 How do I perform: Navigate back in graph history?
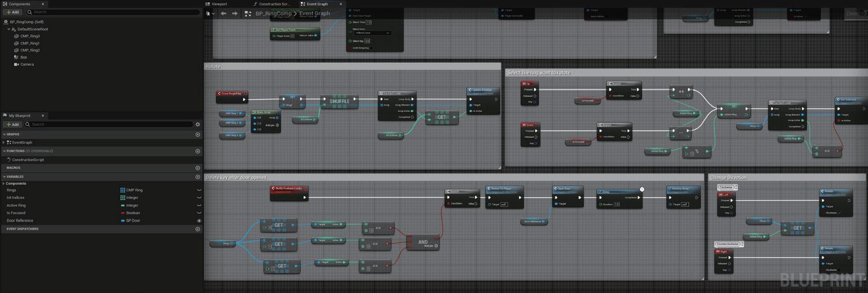[x=223, y=13]
